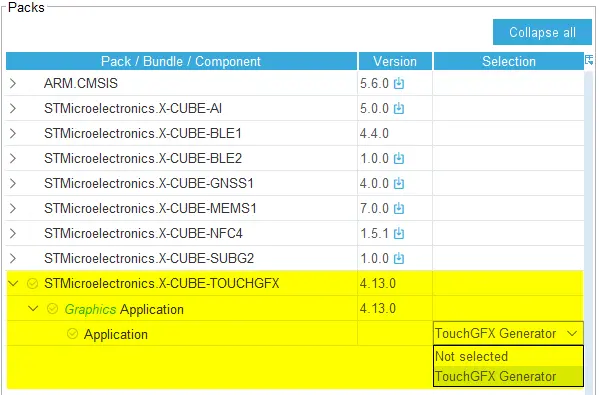Collapse the STMicroelectronics.X-CUBE-TOUCHGFX pack

tap(13, 283)
